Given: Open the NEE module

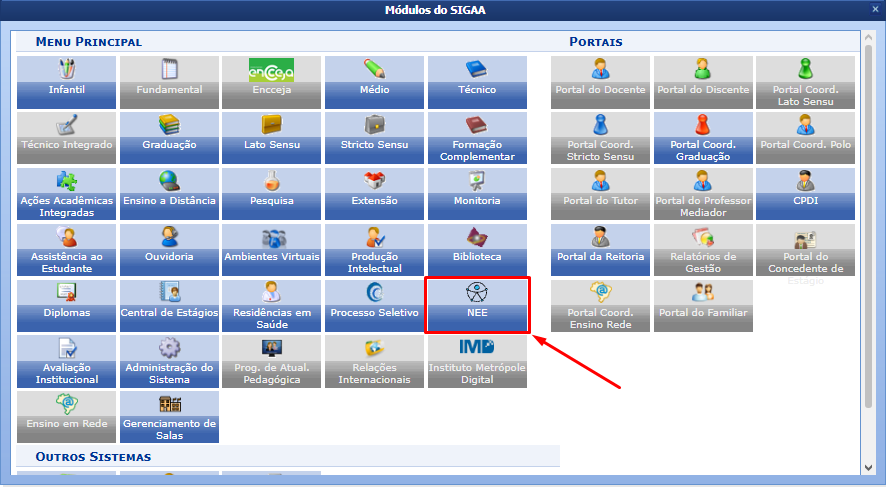Looking at the screenshot, I should point(477,305).
